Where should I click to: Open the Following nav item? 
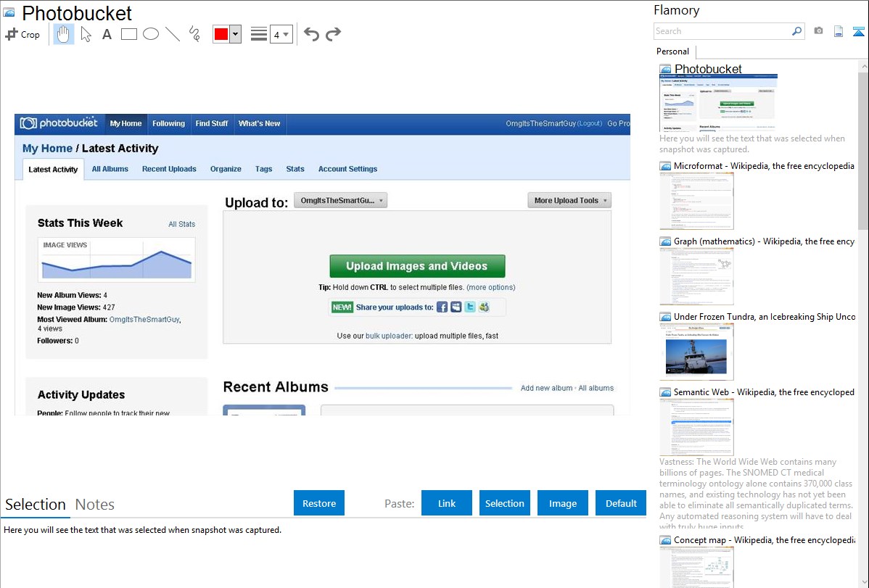(x=168, y=123)
